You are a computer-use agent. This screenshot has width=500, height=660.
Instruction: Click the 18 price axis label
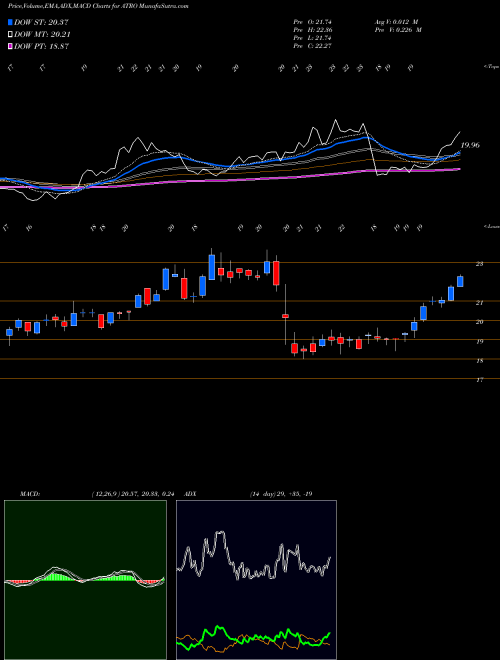479,361
